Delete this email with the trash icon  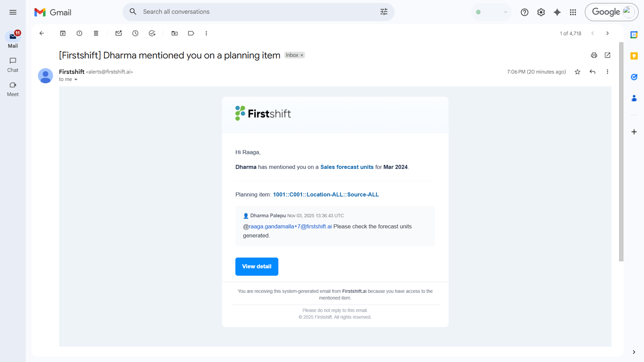pos(96,33)
